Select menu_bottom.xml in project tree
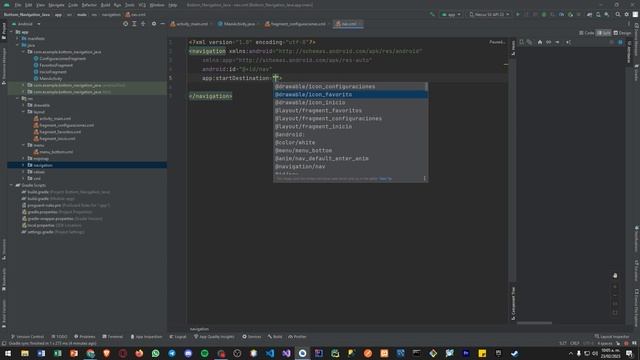Screen dimensions: 640x360 pos(53,151)
